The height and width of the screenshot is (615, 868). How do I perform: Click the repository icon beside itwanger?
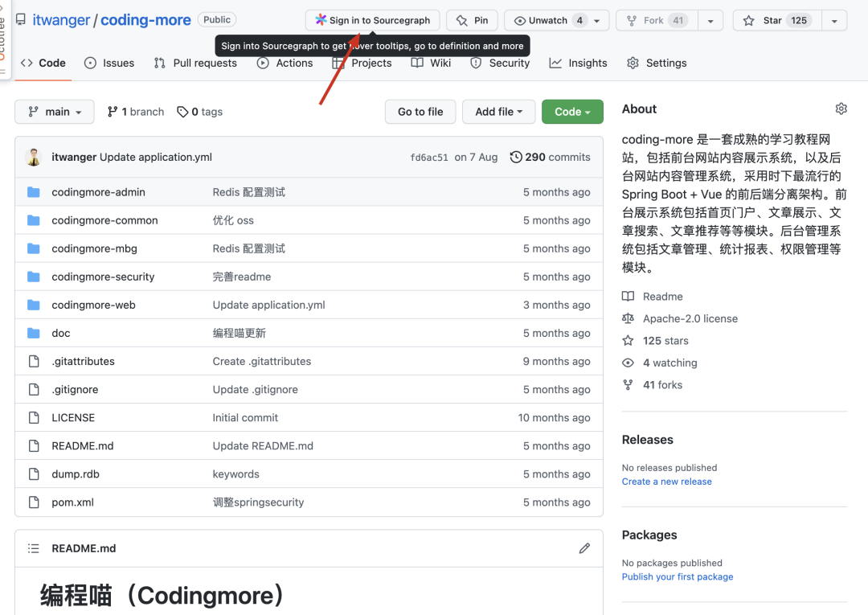click(20, 20)
